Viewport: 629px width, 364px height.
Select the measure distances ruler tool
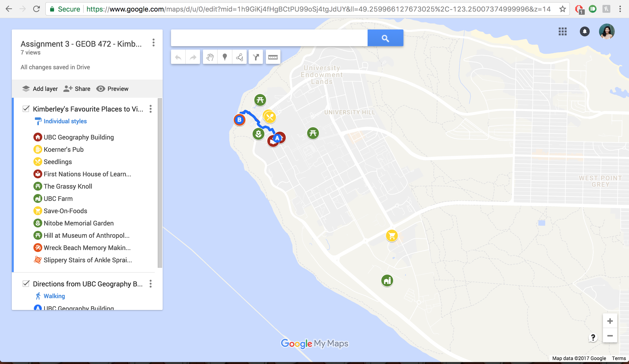tap(273, 57)
